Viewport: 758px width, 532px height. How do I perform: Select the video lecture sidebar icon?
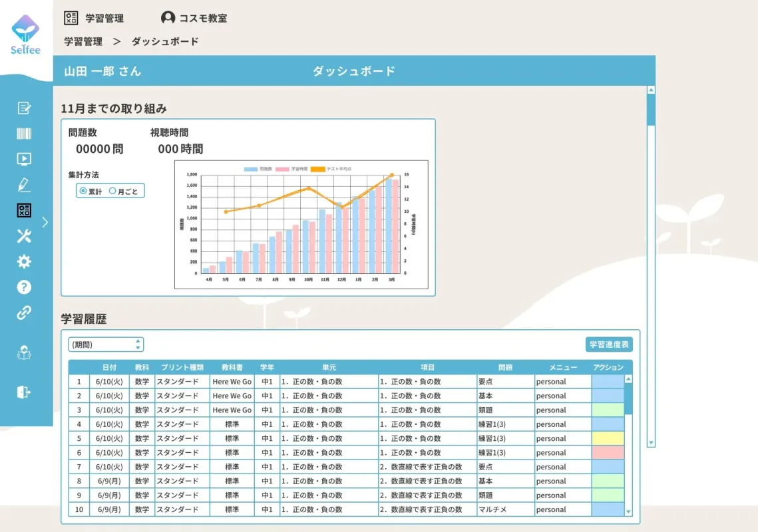[x=24, y=158]
